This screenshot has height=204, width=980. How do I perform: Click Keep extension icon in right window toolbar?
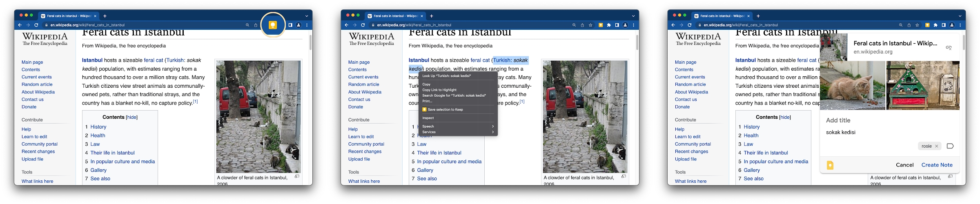pyautogui.click(x=927, y=25)
